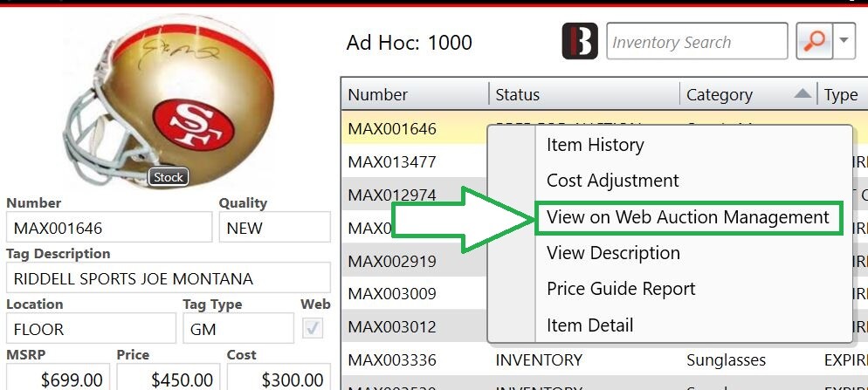Screen dimensions: 868x390
Task: Toggle the Web checkbox
Action: click(313, 329)
